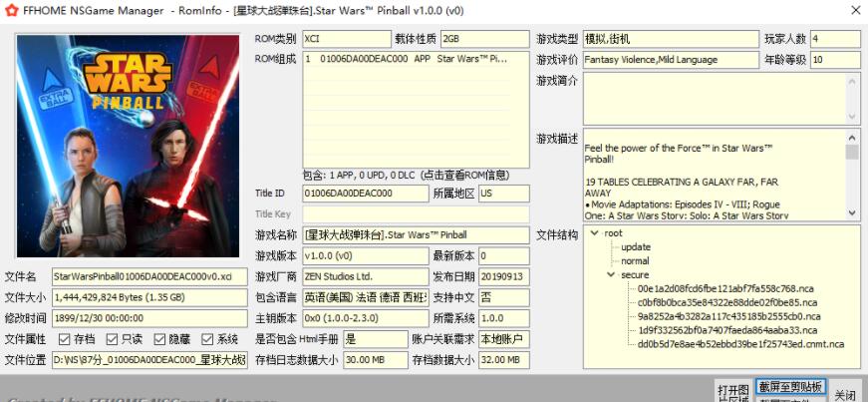Click the 游戏名称 game name field
The height and width of the screenshot is (402, 868).
point(416,235)
